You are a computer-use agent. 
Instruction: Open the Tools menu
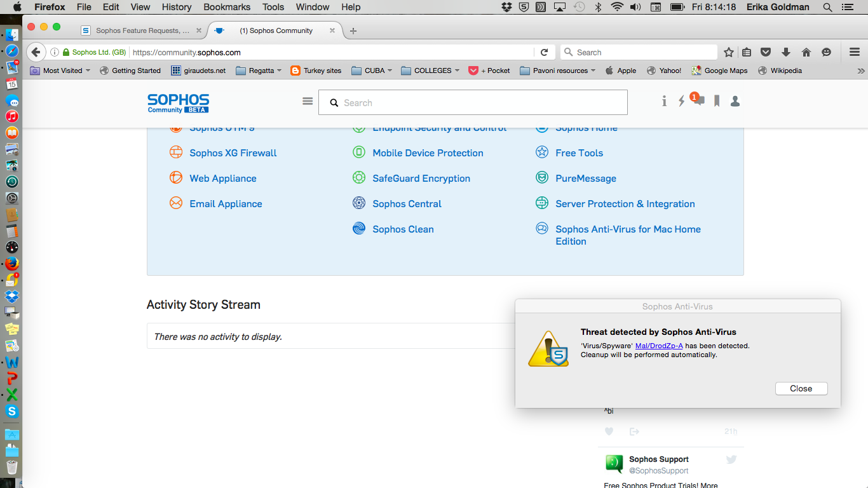coord(273,7)
